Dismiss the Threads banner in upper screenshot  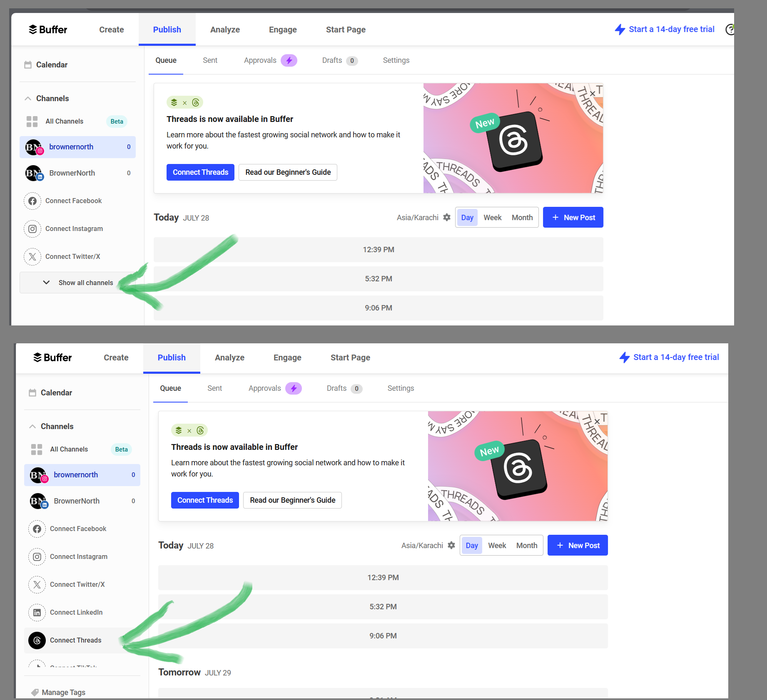[593, 94]
